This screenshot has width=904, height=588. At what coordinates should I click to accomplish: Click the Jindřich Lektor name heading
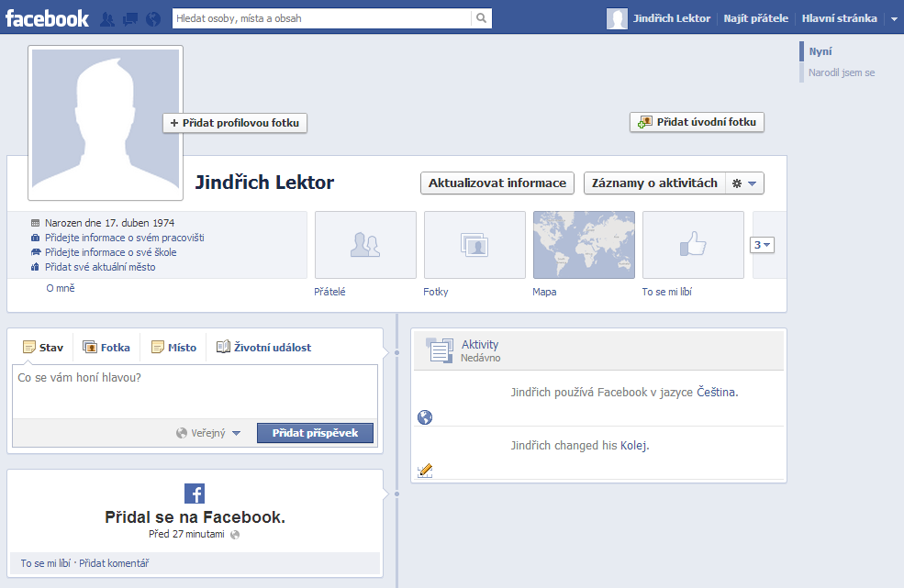264,183
